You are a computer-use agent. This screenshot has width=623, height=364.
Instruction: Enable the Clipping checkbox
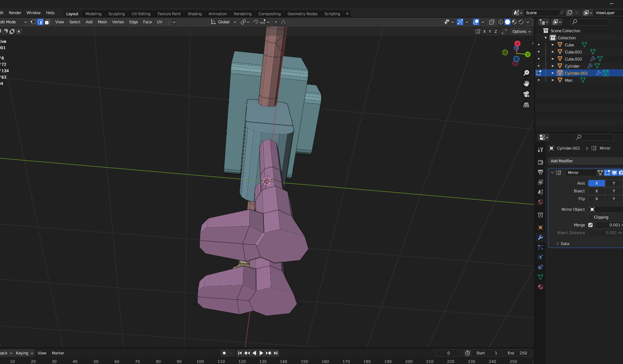point(590,217)
